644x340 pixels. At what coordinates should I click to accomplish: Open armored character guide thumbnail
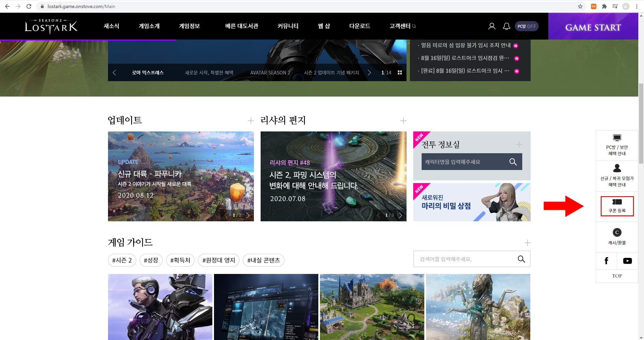point(160,307)
